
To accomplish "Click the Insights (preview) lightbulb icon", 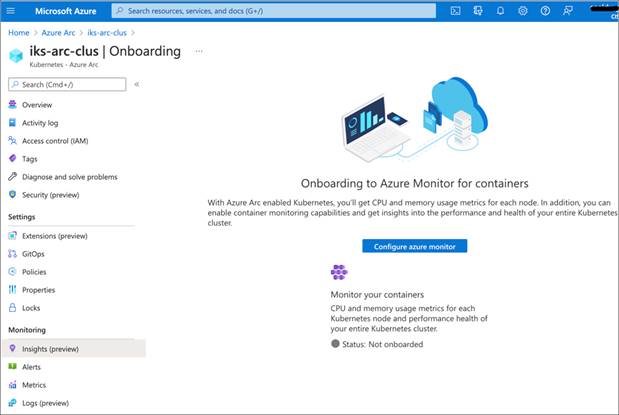I will (x=13, y=348).
